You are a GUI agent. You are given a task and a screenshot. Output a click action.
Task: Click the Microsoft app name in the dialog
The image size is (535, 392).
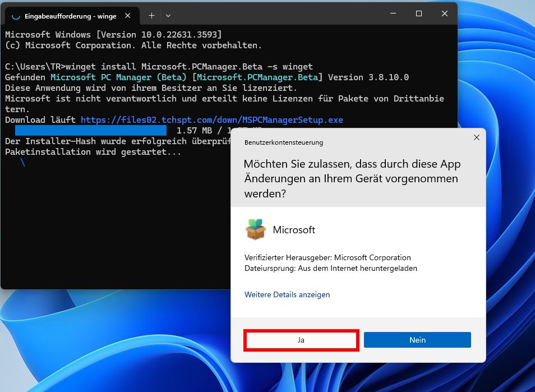click(293, 229)
